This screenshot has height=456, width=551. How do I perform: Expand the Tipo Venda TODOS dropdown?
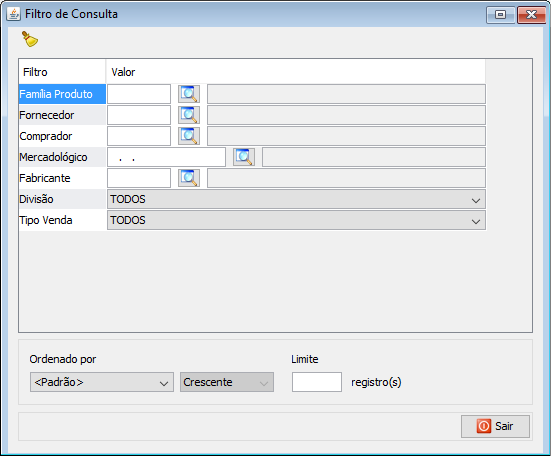click(296, 220)
